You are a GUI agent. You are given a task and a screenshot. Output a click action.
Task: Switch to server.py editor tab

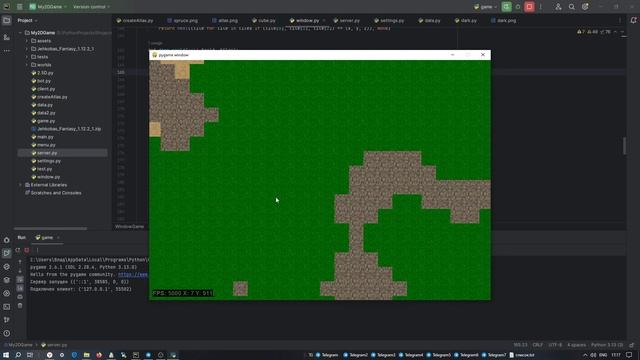point(347,20)
